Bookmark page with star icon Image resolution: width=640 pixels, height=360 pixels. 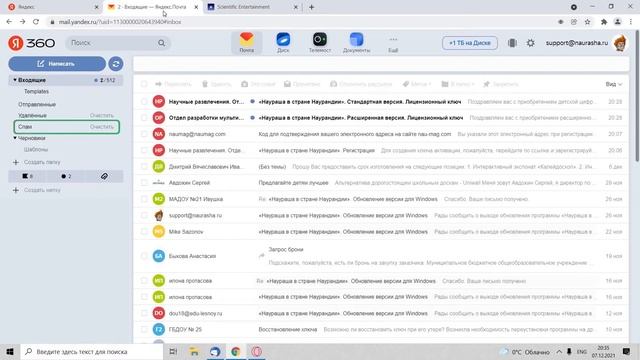(x=587, y=22)
